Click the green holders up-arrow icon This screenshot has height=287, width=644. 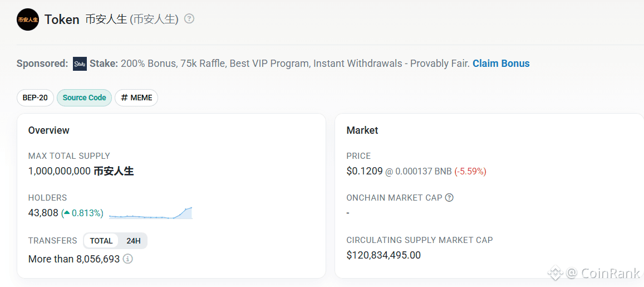pos(67,213)
